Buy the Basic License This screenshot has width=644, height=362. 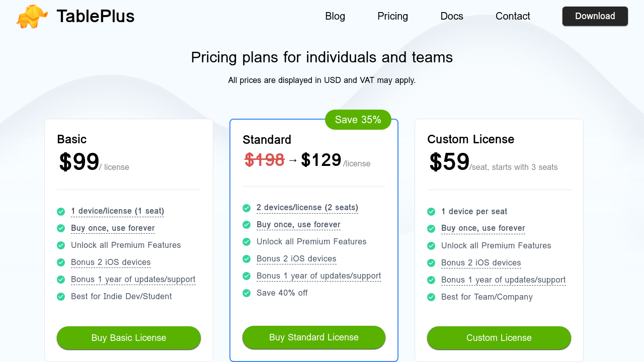click(x=129, y=338)
